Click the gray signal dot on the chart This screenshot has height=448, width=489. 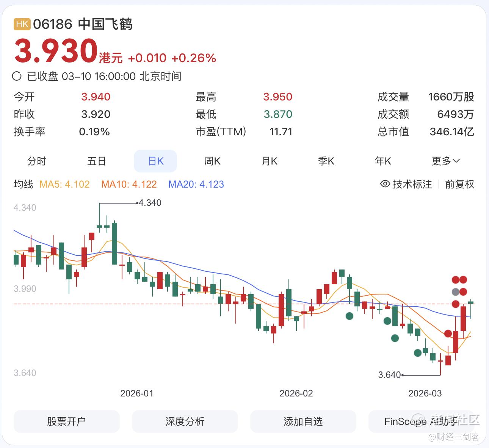tap(456, 292)
